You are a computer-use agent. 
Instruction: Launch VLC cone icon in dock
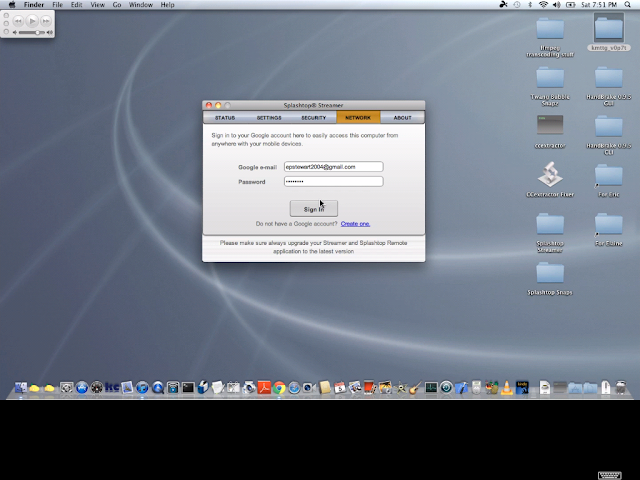[507, 387]
